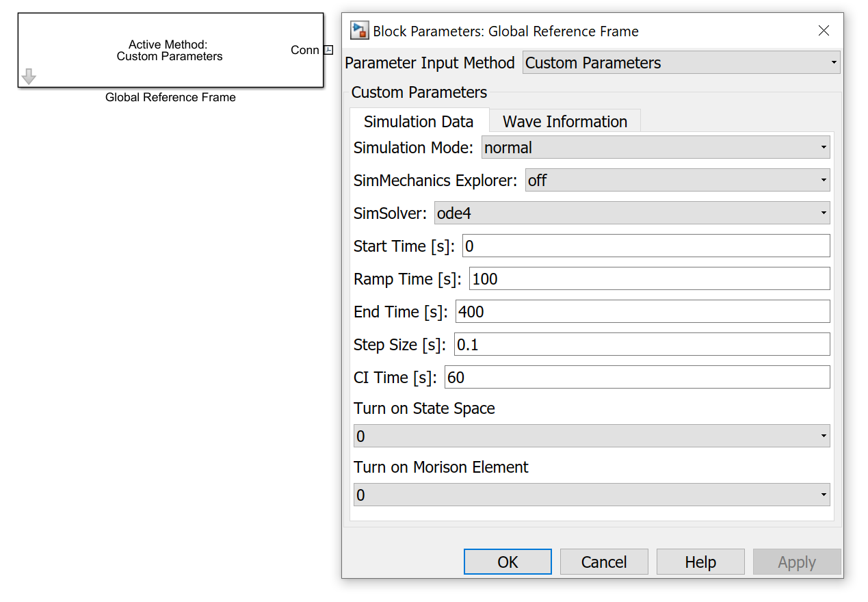This screenshot has width=868, height=602.
Task: Click the Simulink block icon in dialog title
Action: pos(359,31)
